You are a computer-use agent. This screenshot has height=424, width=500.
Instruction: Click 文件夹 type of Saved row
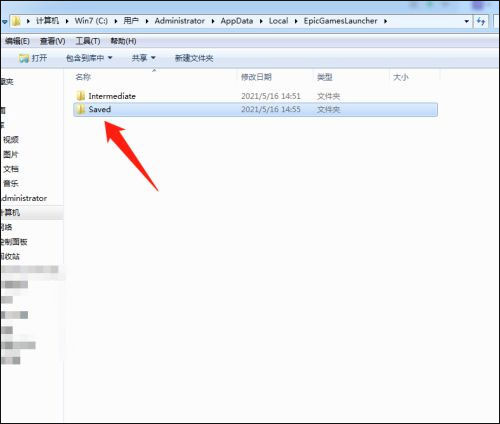(x=328, y=109)
